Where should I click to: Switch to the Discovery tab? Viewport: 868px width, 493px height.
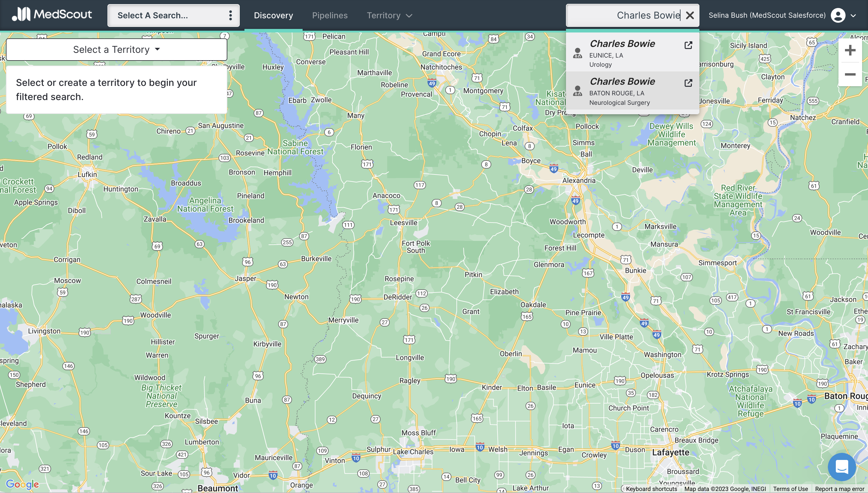(x=273, y=15)
